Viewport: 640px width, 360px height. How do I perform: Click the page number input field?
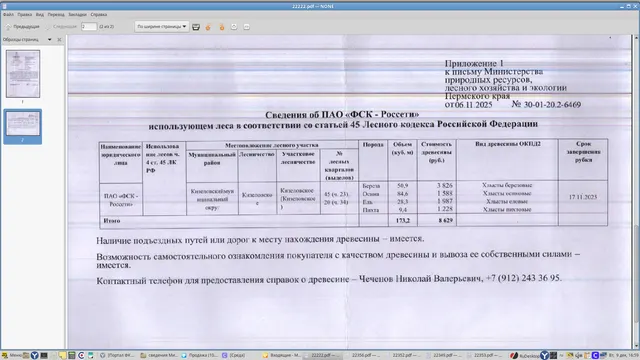pyautogui.click(x=89, y=27)
